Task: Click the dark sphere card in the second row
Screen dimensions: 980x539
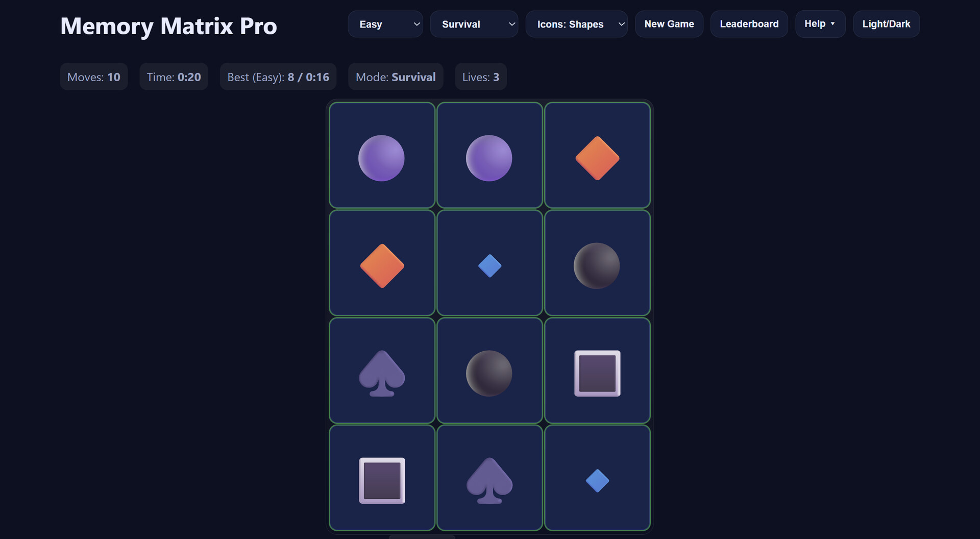Action: [597, 263]
